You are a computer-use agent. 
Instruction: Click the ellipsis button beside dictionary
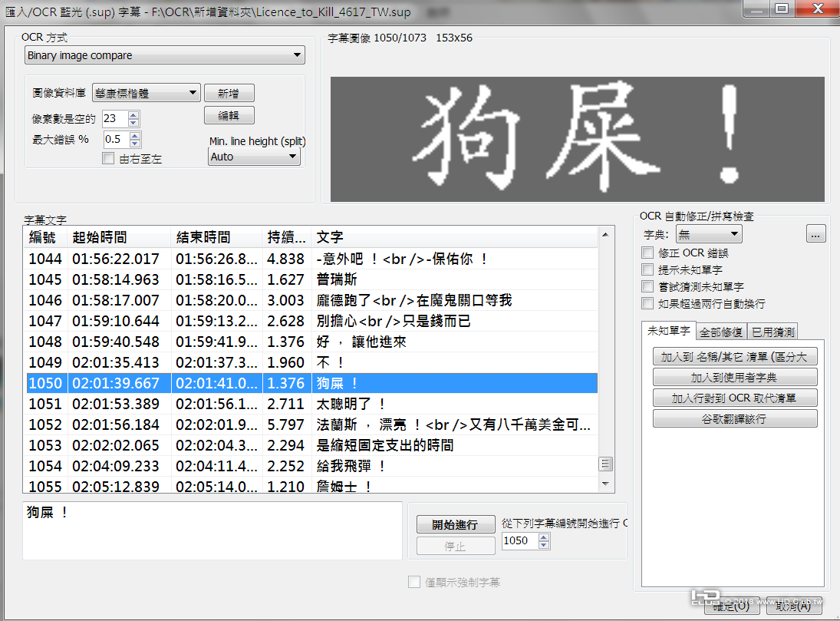(815, 234)
